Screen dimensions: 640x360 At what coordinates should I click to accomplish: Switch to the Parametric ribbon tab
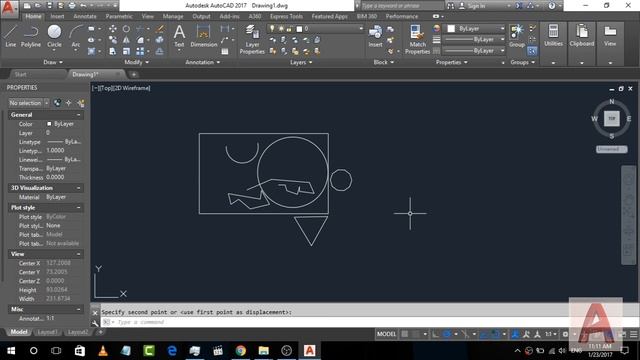pos(119,16)
